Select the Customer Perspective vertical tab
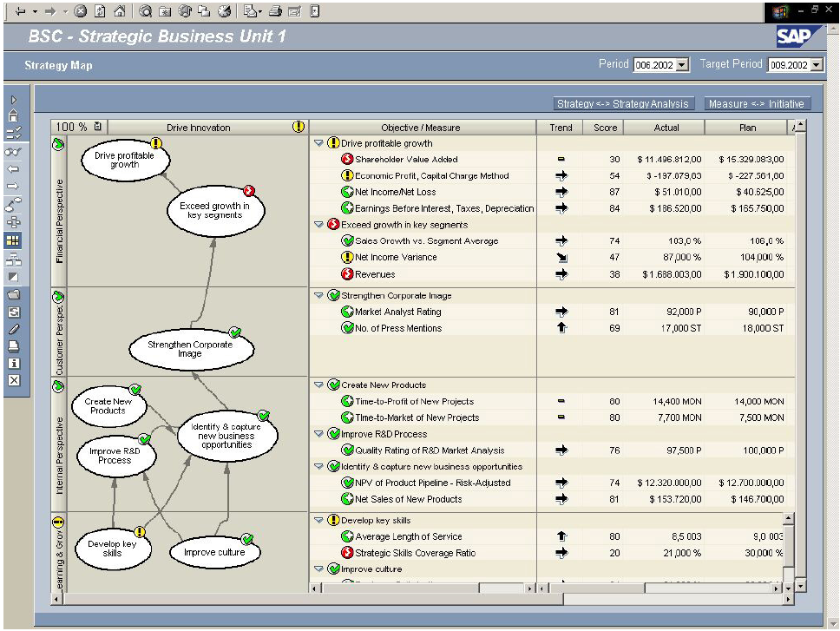Viewport: 840px width, 631px height. pos(58,332)
